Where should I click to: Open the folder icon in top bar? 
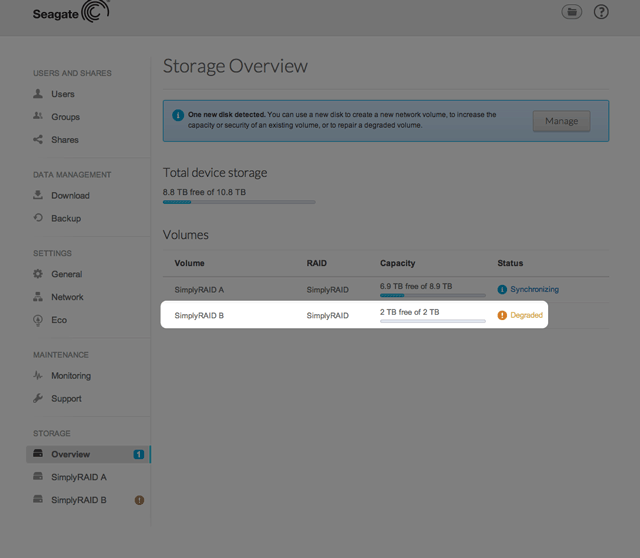click(x=572, y=12)
